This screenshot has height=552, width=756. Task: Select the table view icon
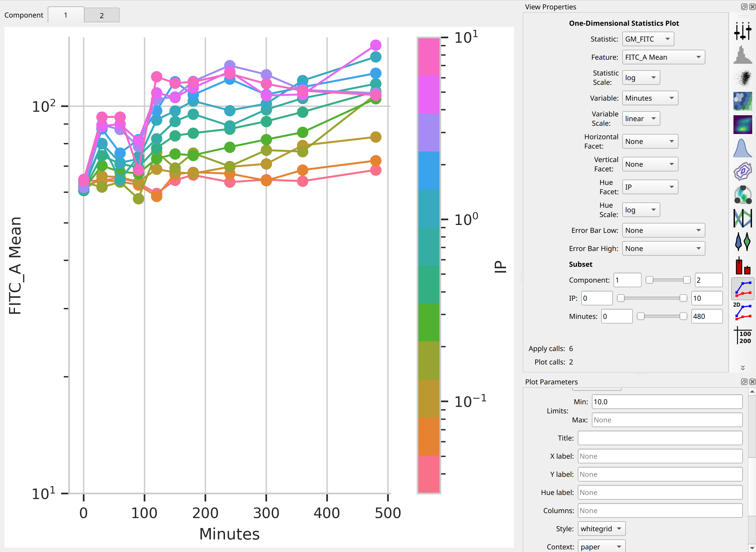pyautogui.click(x=742, y=335)
